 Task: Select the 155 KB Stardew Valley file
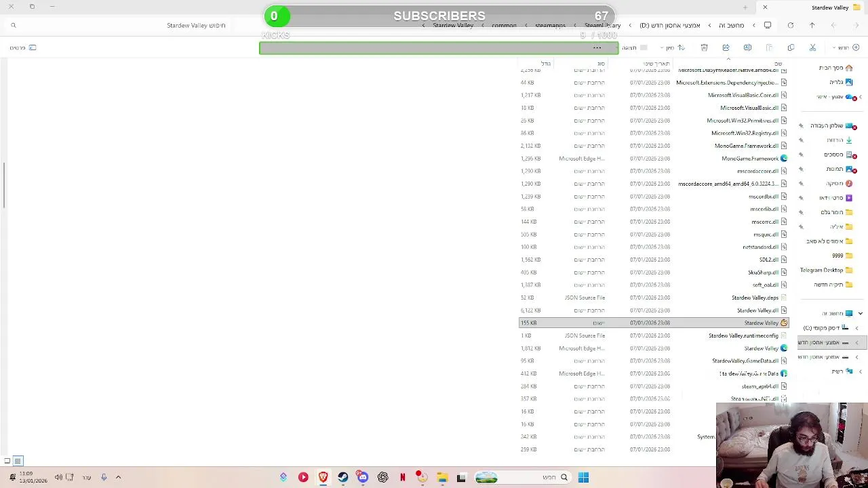click(654, 323)
